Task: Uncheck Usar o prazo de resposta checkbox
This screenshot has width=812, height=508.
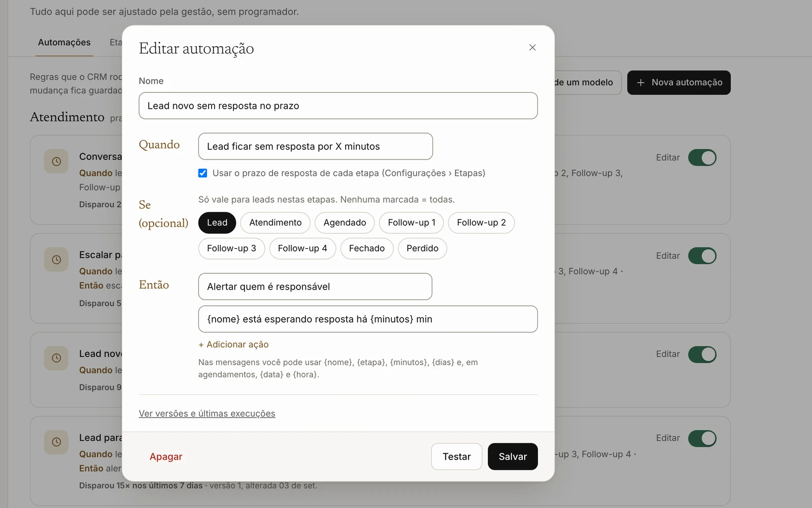Action: 202,173
